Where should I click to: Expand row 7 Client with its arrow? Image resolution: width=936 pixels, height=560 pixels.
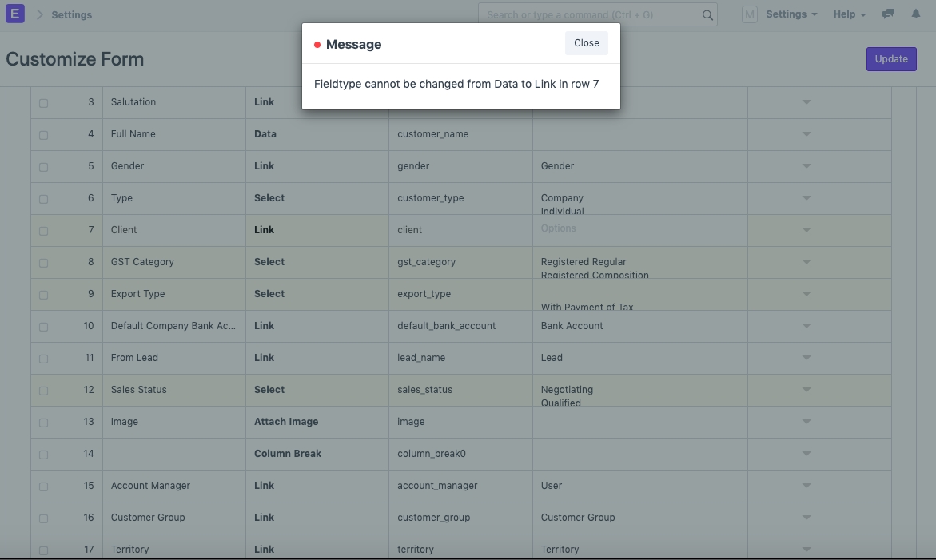click(x=806, y=230)
